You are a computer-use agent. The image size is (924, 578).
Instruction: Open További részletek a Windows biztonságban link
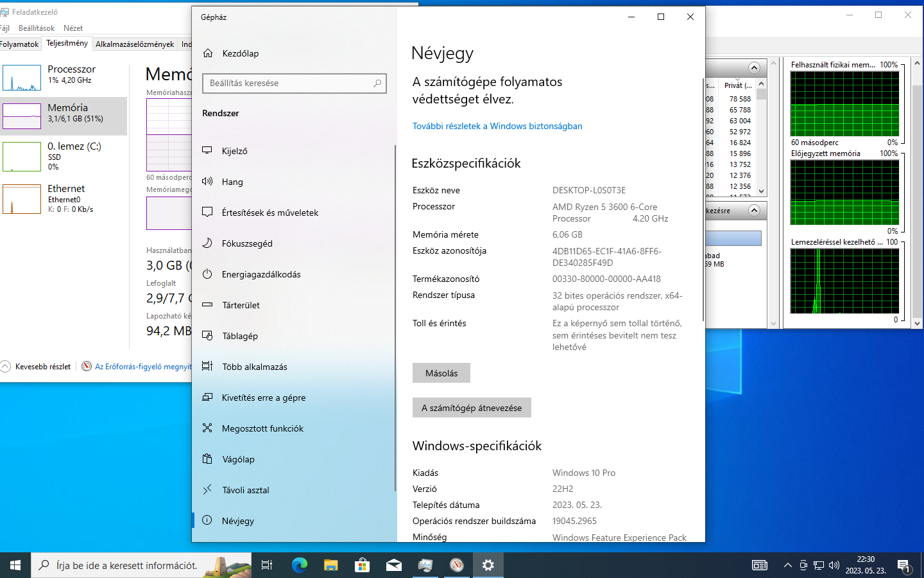(x=497, y=126)
